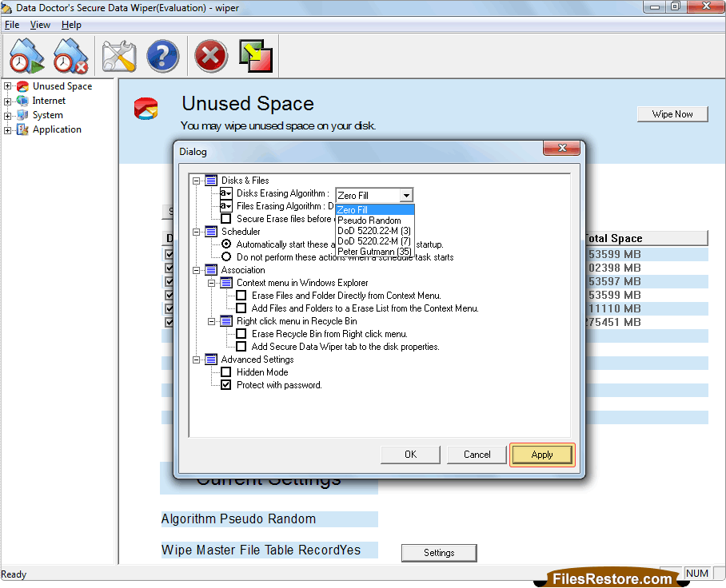Viewport: 726px width, 588px height.
Task: Choose DoD 5220.22-M (7) algorithm option
Action: (x=374, y=241)
